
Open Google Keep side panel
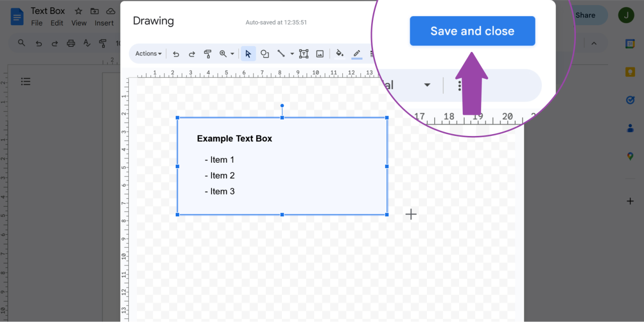630,72
